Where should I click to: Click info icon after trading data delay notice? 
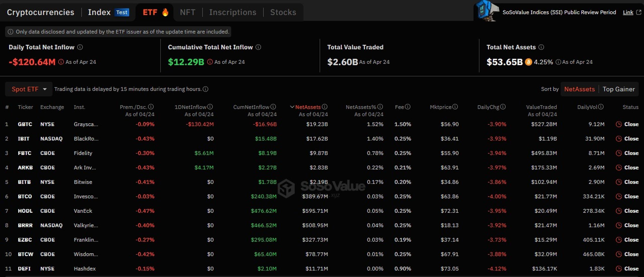point(206,89)
